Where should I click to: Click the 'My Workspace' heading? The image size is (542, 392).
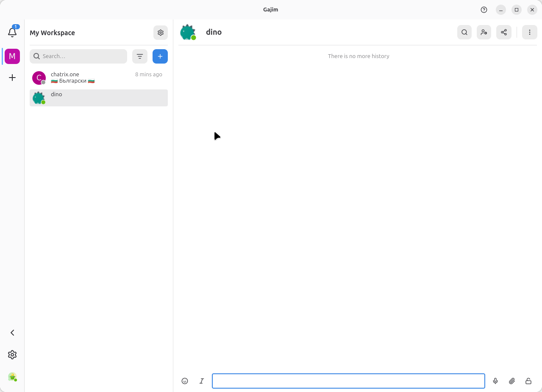pos(52,33)
